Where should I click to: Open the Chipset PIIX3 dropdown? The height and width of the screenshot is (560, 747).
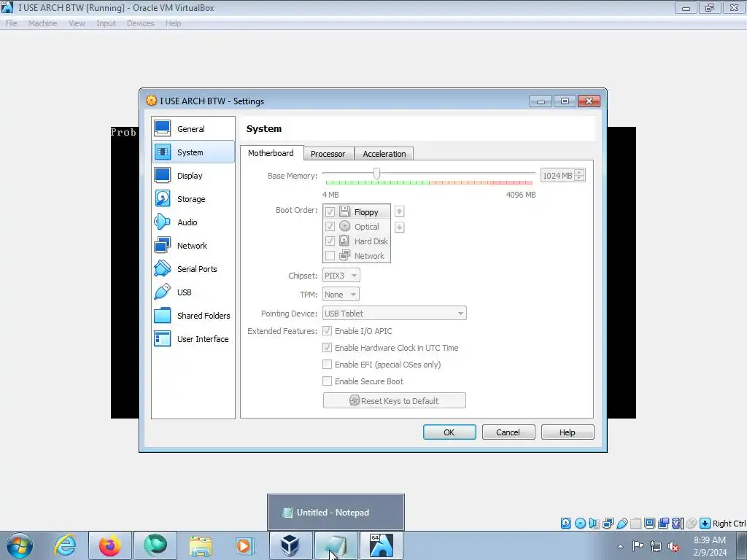[x=341, y=275]
